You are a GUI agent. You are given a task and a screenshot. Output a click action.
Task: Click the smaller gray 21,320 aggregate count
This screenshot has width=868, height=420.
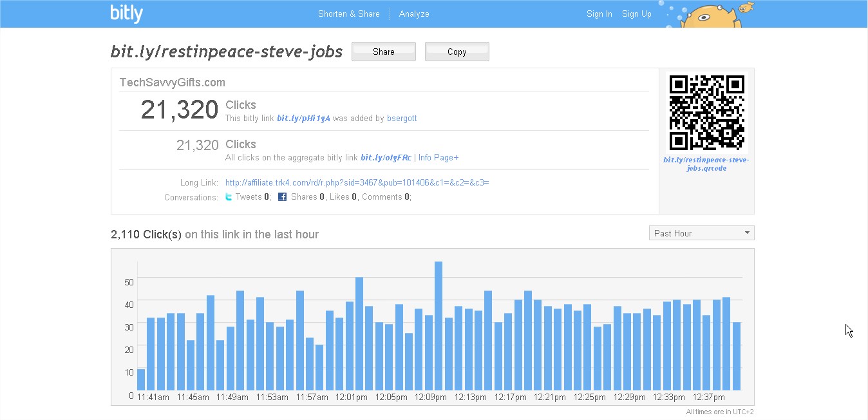[198, 146]
